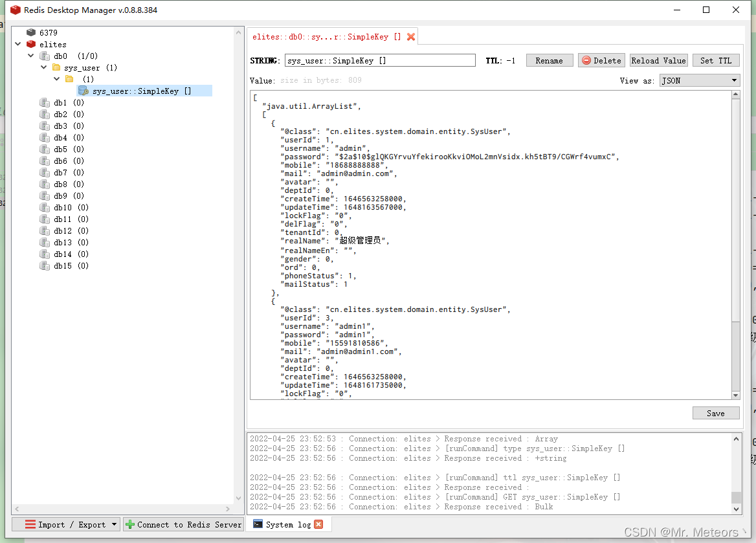Click the tree panel scroll up arrow
756x543 pixels.
pyautogui.click(x=238, y=32)
